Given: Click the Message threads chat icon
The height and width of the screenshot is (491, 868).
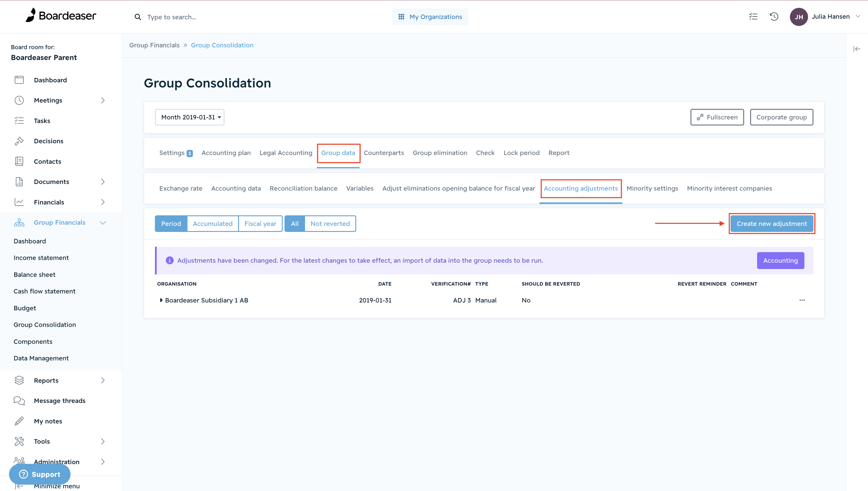Looking at the screenshot, I should click(19, 401).
